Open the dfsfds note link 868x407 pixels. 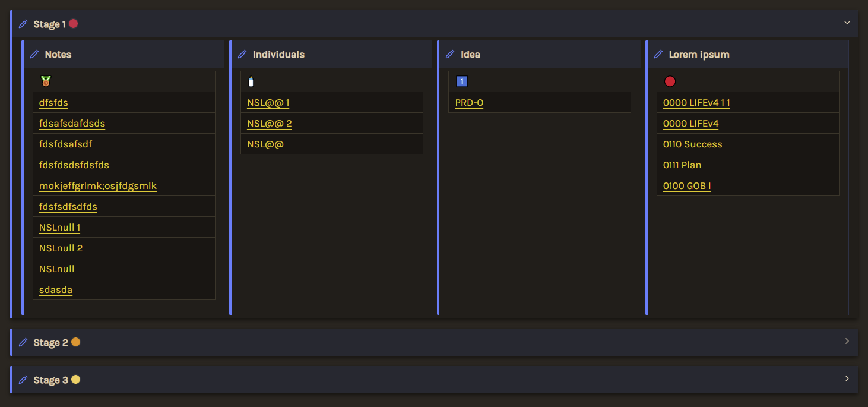(x=53, y=103)
